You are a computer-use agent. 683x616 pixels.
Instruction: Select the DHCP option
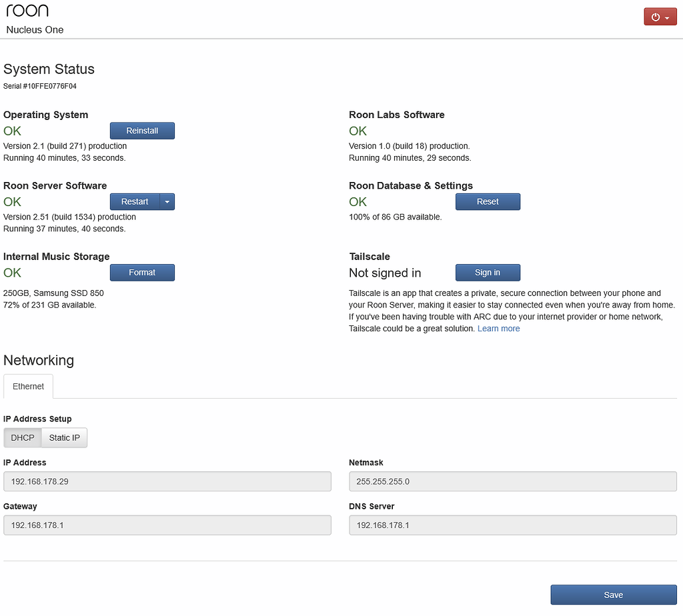coord(22,437)
